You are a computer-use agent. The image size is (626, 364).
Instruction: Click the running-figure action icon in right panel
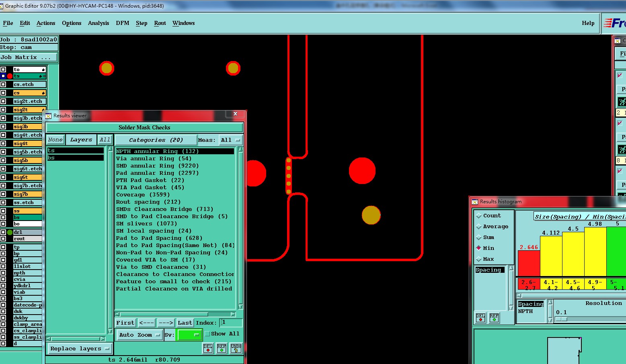click(622, 102)
